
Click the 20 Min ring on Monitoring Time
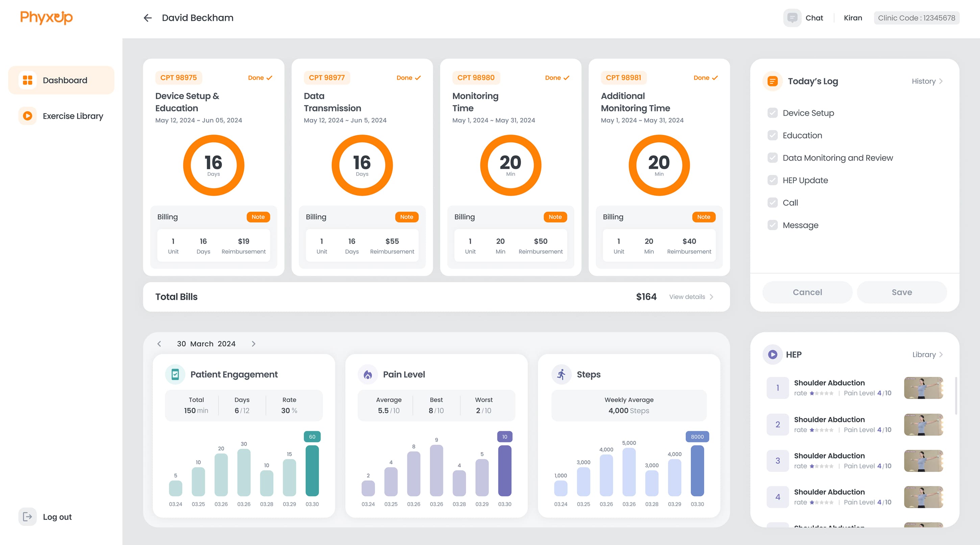coord(511,165)
